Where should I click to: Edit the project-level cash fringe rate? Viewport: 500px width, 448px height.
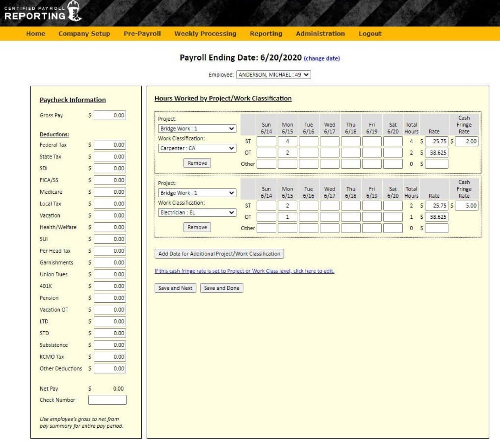coord(245,271)
